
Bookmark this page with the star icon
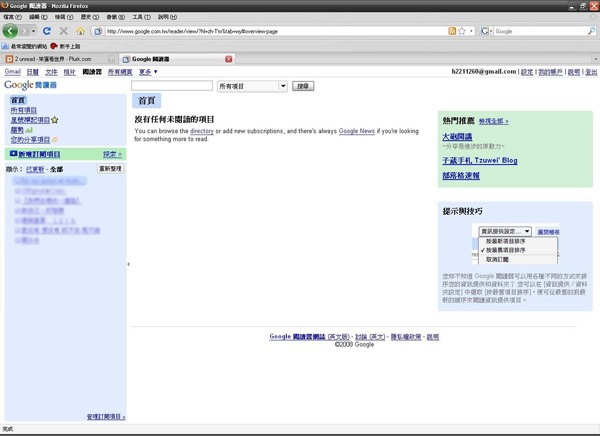point(462,31)
